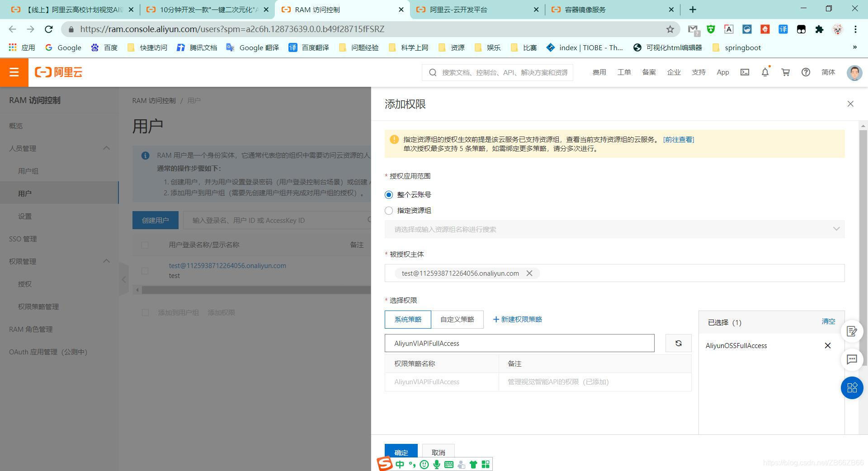Click 清空 to clear selected policies

pos(828,321)
